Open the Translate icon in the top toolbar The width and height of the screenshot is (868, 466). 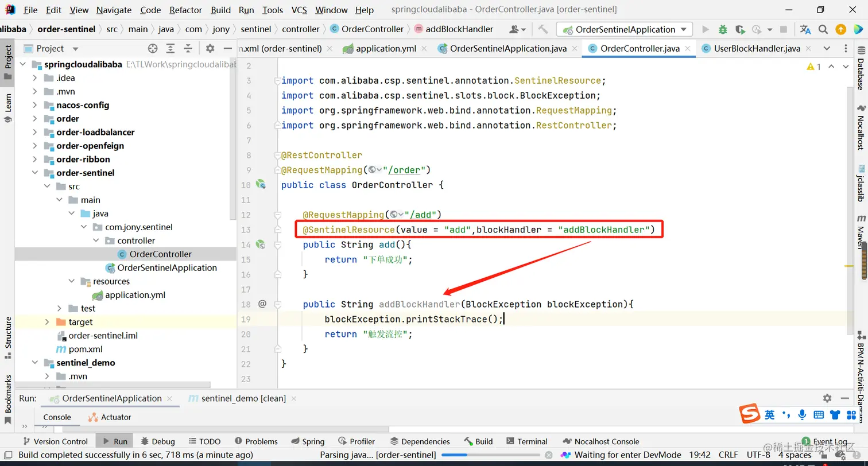click(x=805, y=29)
